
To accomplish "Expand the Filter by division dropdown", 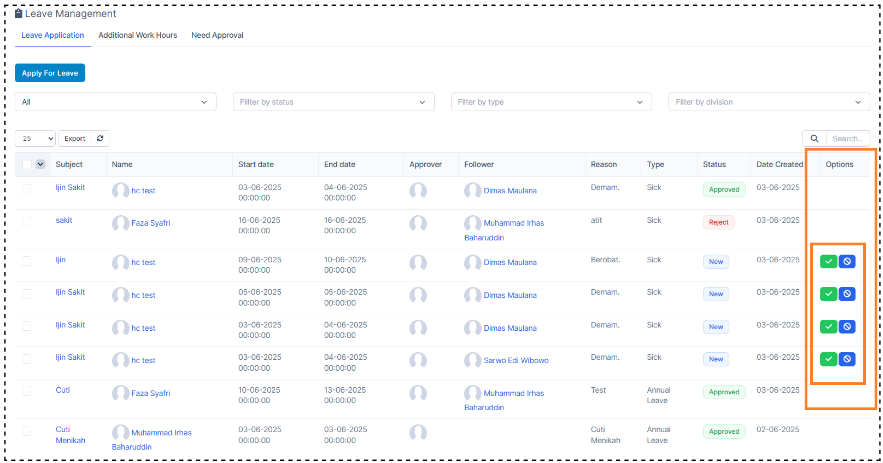I will pyautogui.click(x=769, y=102).
